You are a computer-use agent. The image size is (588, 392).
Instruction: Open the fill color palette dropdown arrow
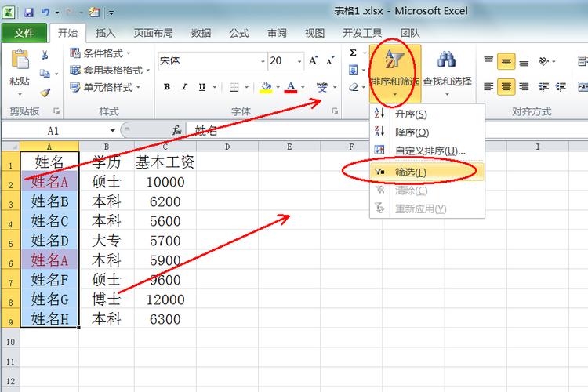[x=278, y=87]
